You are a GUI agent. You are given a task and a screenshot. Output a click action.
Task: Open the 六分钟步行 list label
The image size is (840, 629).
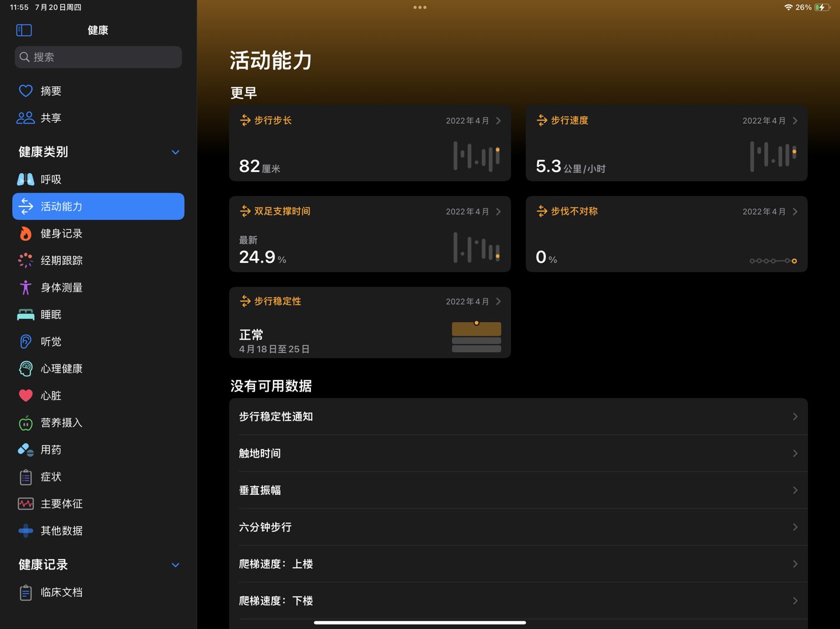pyautogui.click(x=265, y=527)
